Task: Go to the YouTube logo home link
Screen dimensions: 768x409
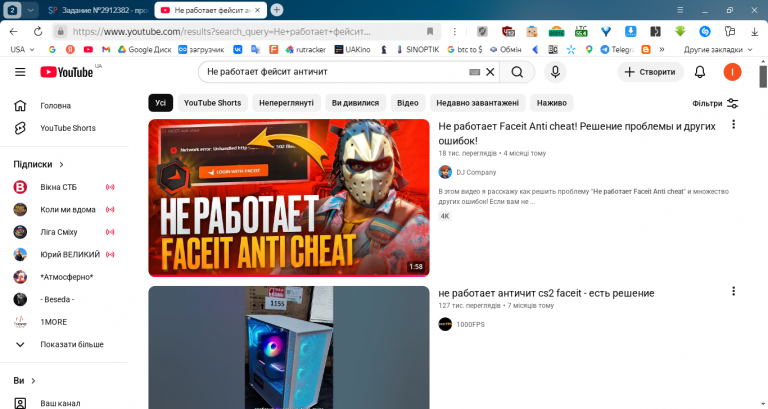Action: [x=67, y=72]
